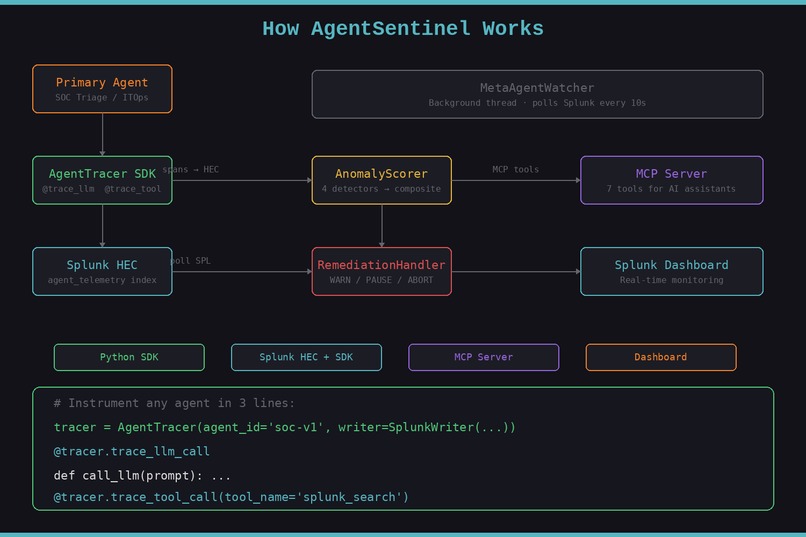806x537 pixels.
Task: Click 'Background thread · polls Splunk every 10s' text
Action: (x=537, y=103)
